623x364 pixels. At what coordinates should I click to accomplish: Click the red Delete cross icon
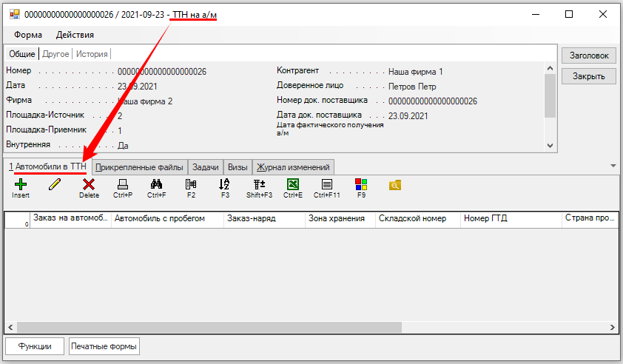(89, 185)
